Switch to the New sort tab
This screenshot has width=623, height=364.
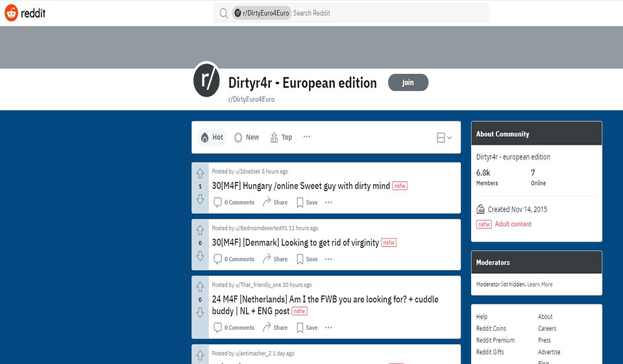click(x=247, y=138)
